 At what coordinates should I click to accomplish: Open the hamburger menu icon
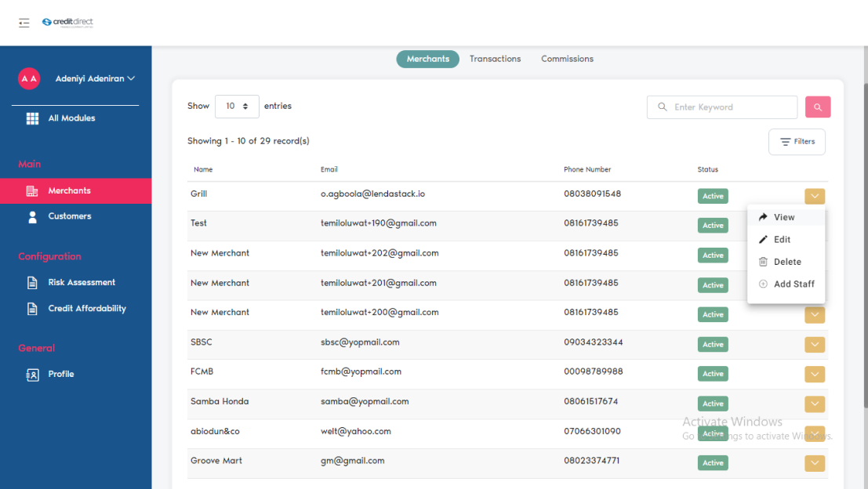click(x=24, y=23)
